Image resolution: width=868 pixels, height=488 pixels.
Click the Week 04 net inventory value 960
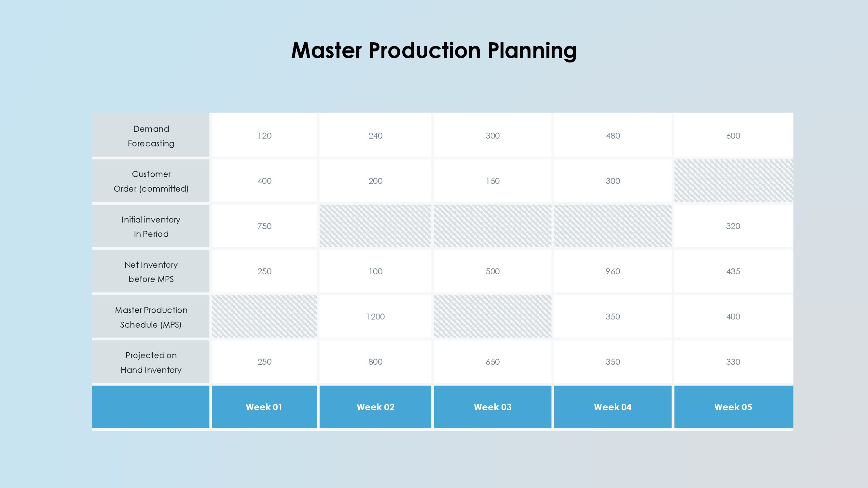[613, 271]
